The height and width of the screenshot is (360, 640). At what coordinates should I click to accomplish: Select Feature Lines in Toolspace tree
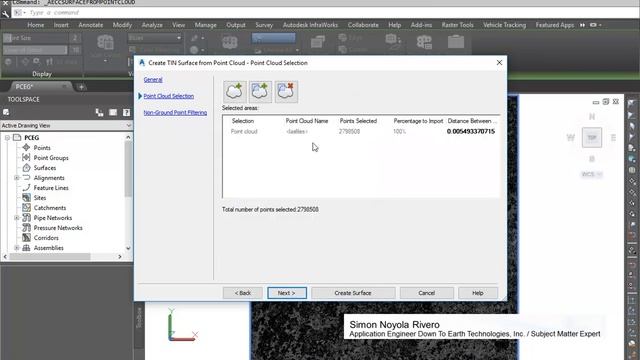point(51,188)
